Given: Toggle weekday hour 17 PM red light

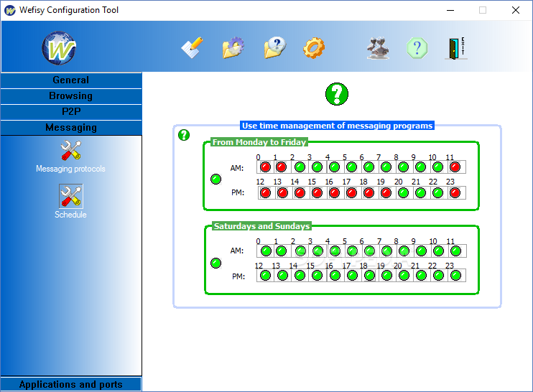Looking at the screenshot, I should (x=352, y=193).
